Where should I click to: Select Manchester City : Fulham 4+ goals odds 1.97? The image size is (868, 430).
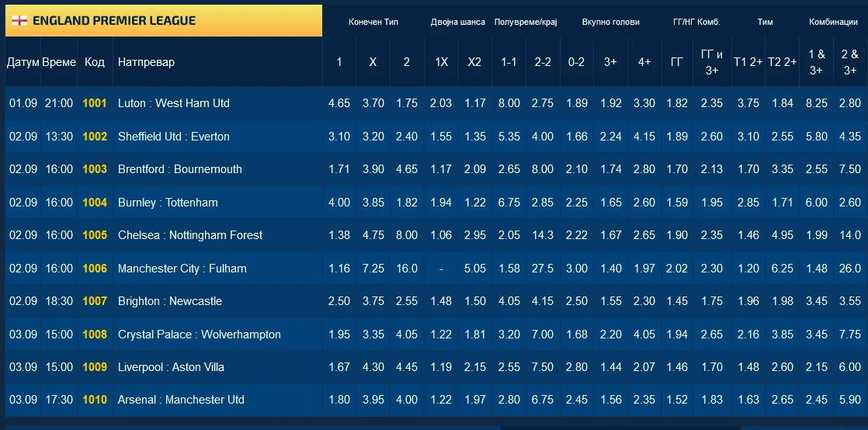pos(644,269)
